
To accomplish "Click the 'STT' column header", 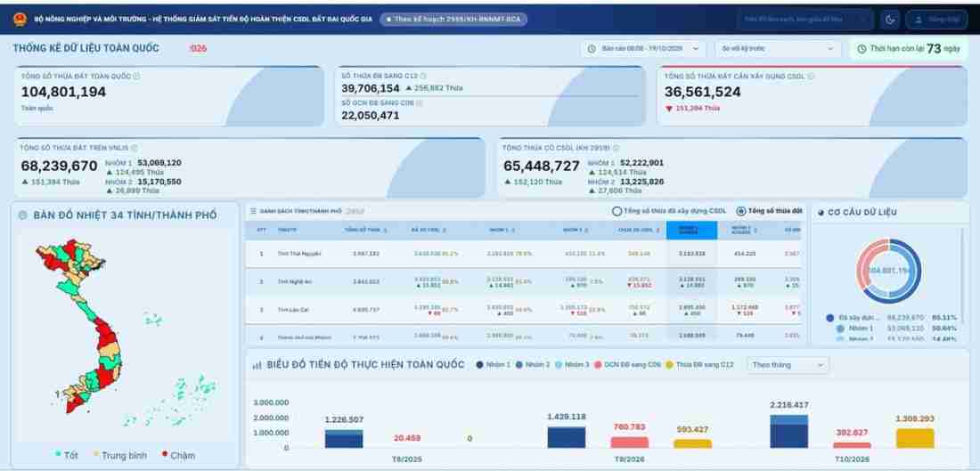I will click(261, 231).
